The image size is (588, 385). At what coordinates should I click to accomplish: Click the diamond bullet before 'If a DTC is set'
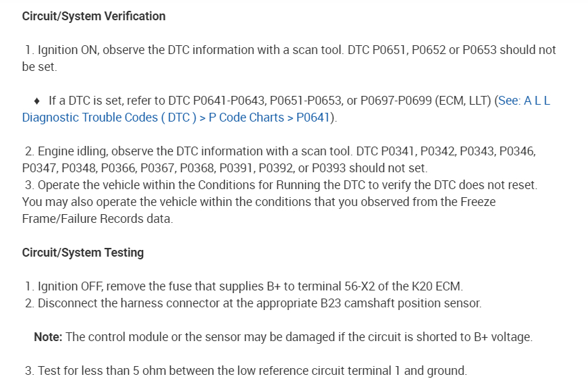pos(36,101)
